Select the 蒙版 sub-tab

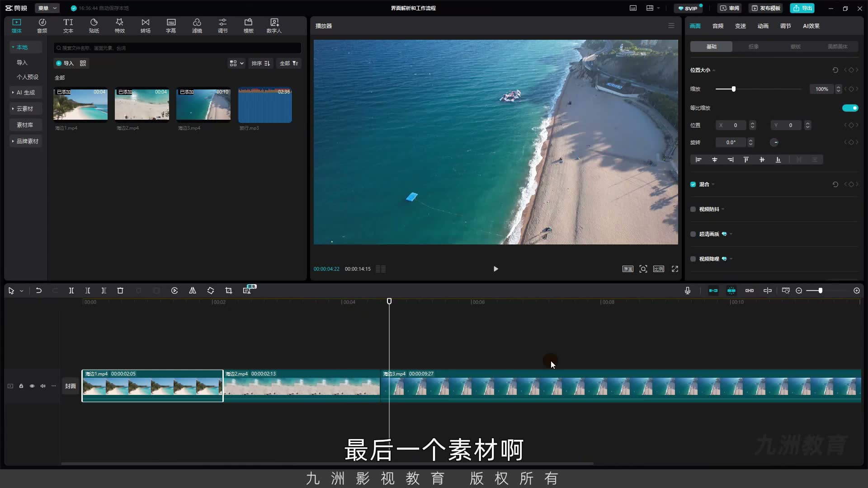click(x=796, y=47)
